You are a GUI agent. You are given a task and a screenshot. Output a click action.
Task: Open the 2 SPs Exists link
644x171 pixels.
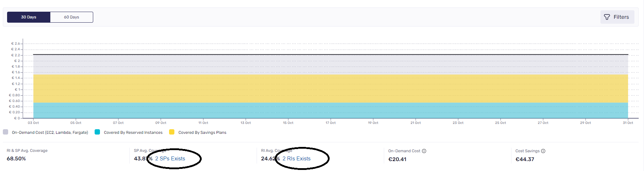pos(170,159)
